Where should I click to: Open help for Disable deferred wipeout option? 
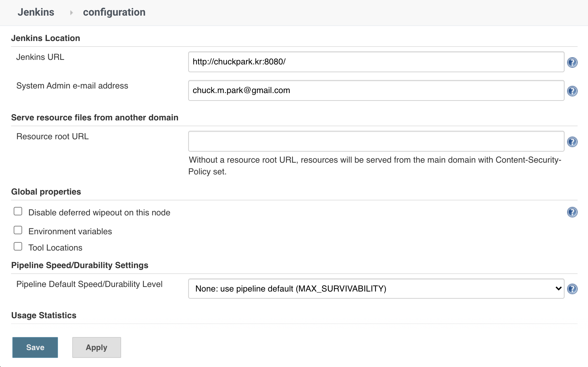(x=572, y=212)
